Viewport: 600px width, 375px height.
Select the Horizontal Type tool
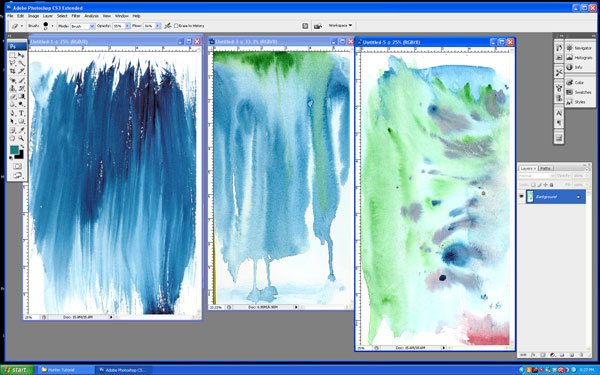tap(21, 113)
